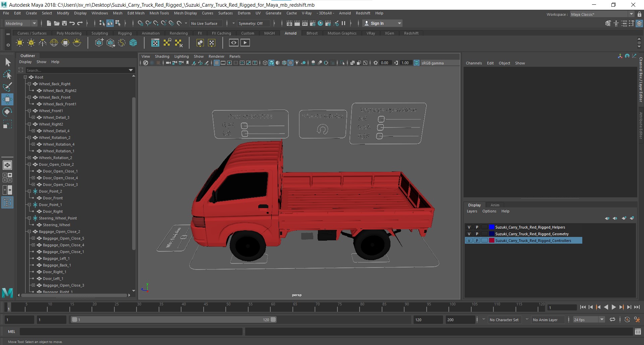The height and width of the screenshot is (345, 644).
Task: Open Arnold RenderView from shelf
Action: click(234, 43)
